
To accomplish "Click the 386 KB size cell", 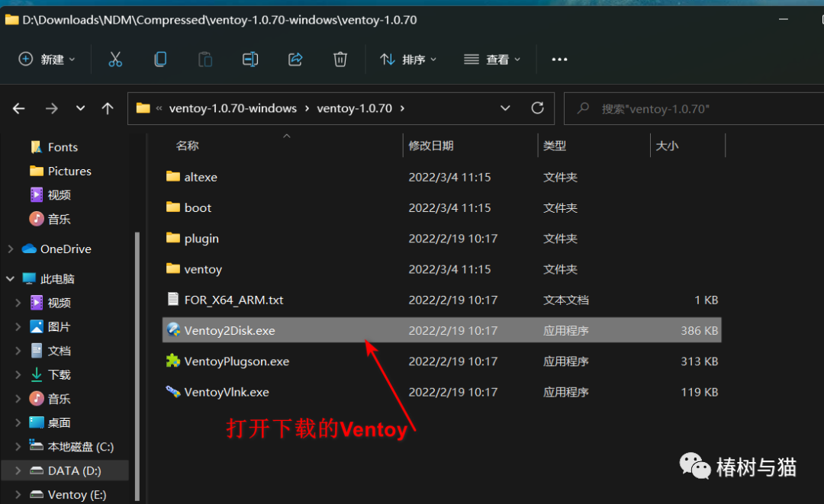I will pyautogui.click(x=700, y=330).
